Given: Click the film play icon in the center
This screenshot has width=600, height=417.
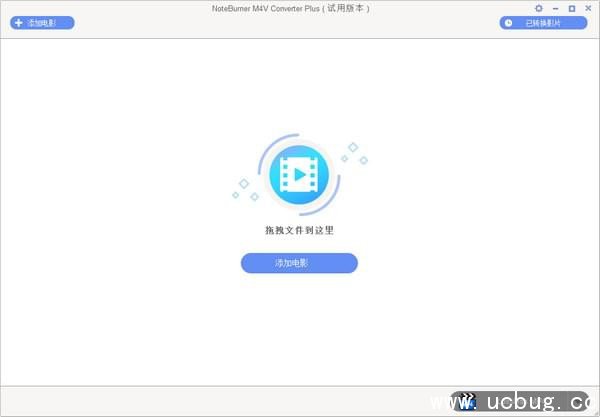Looking at the screenshot, I should (299, 173).
